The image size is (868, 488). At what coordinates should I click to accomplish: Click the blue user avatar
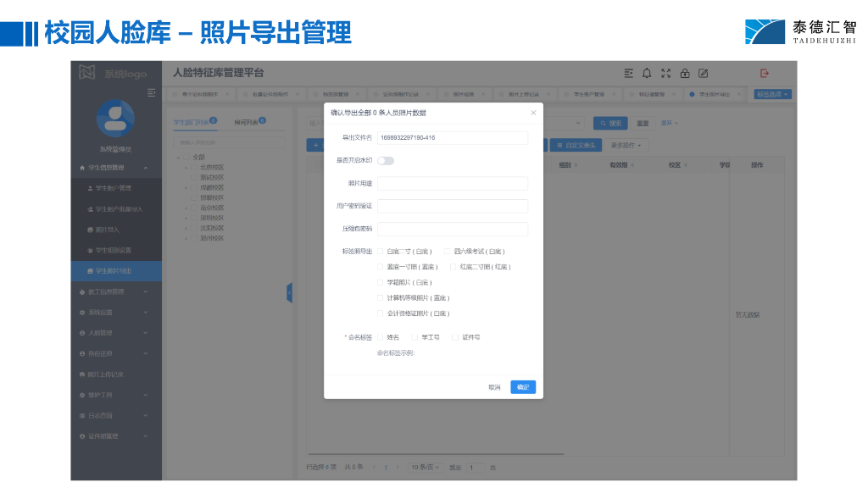pos(115,119)
